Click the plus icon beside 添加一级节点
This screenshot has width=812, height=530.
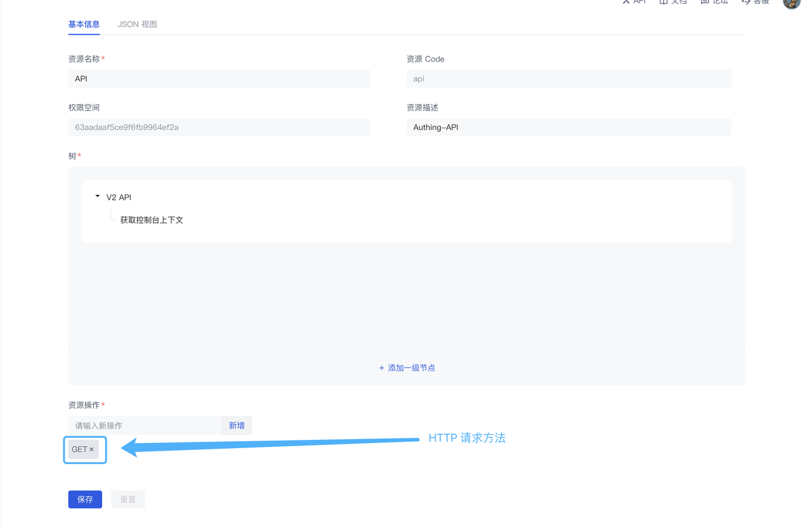[381, 368]
